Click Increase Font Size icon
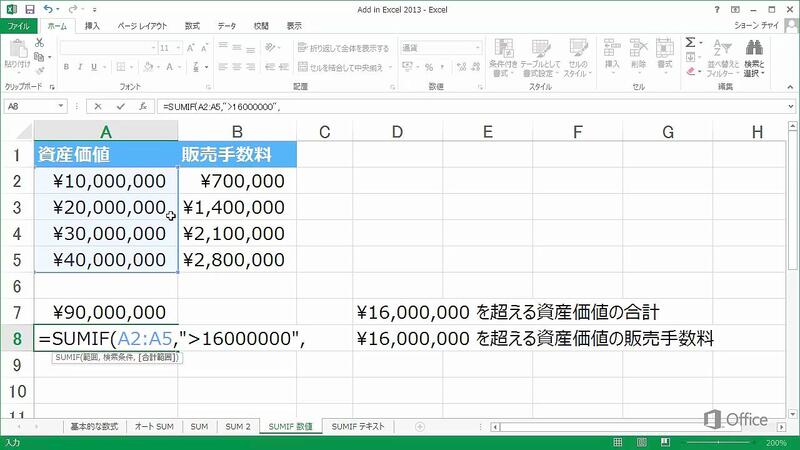 point(190,48)
